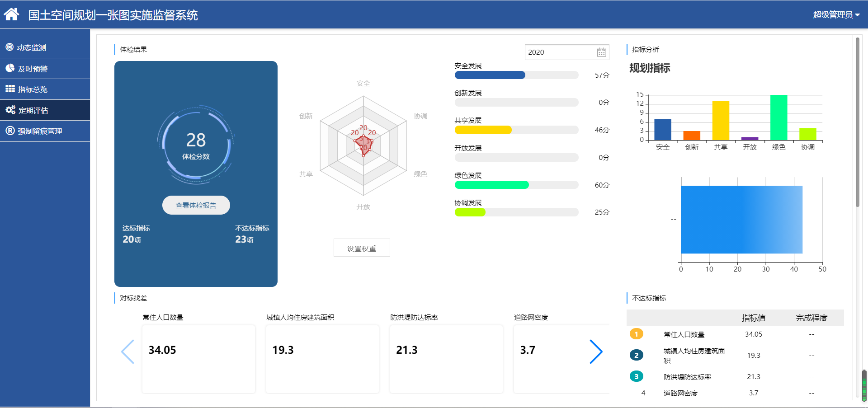Screen dimensions: 868x408
Task: Click the 国土空间规划一张图实施监督系统 title
Action: [x=113, y=15]
